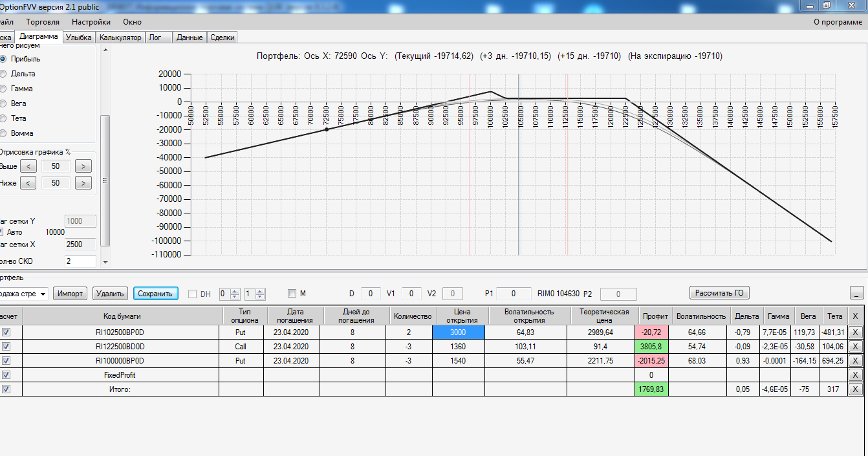Switch to the Улыбка tab
Image resolution: width=868 pixels, height=456 pixels.
coord(80,38)
